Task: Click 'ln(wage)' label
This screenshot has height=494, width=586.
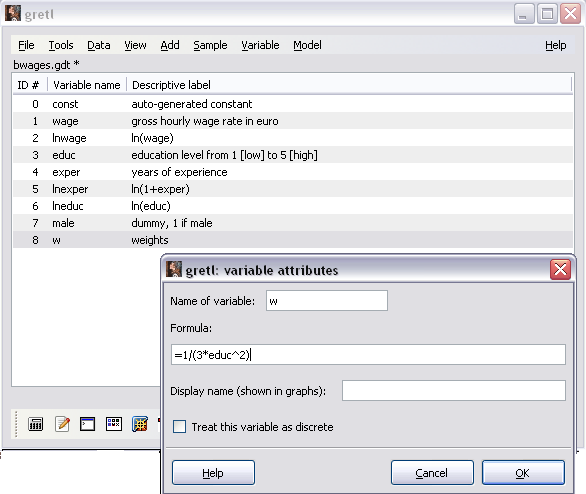Action: [152, 138]
